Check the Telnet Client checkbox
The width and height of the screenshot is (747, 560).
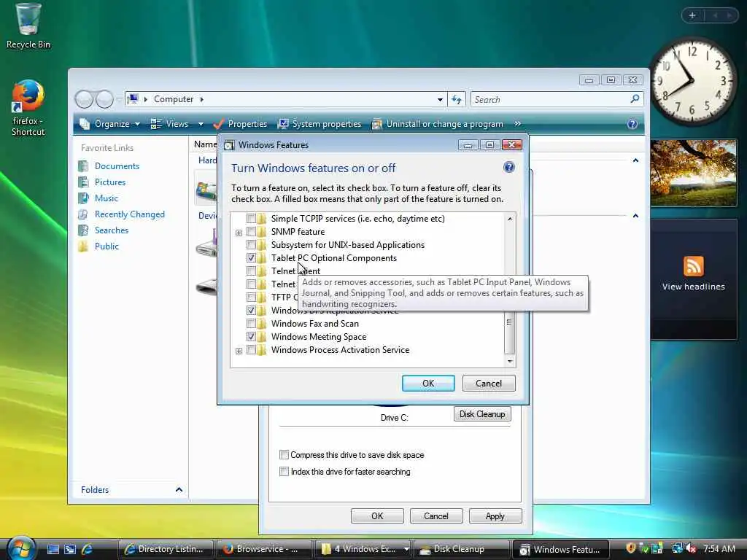(251, 271)
